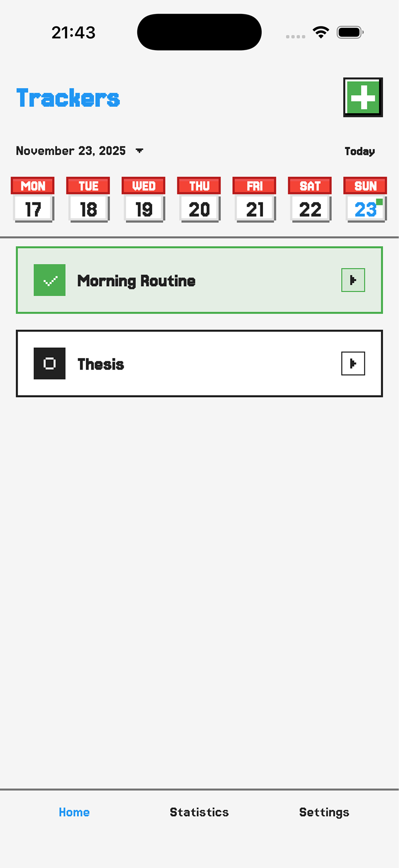The image size is (399, 868).
Task: Select Saturday 22 calendar icon
Action: click(310, 200)
